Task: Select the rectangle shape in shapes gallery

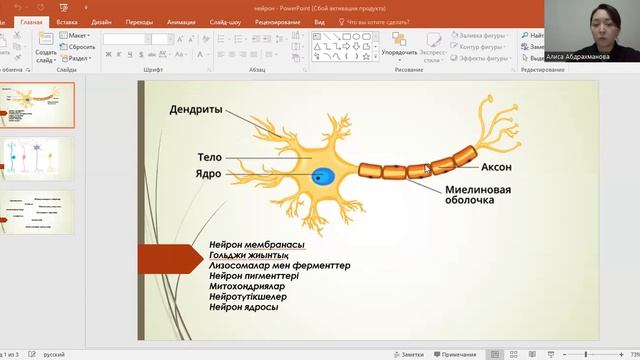Action: point(347,37)
